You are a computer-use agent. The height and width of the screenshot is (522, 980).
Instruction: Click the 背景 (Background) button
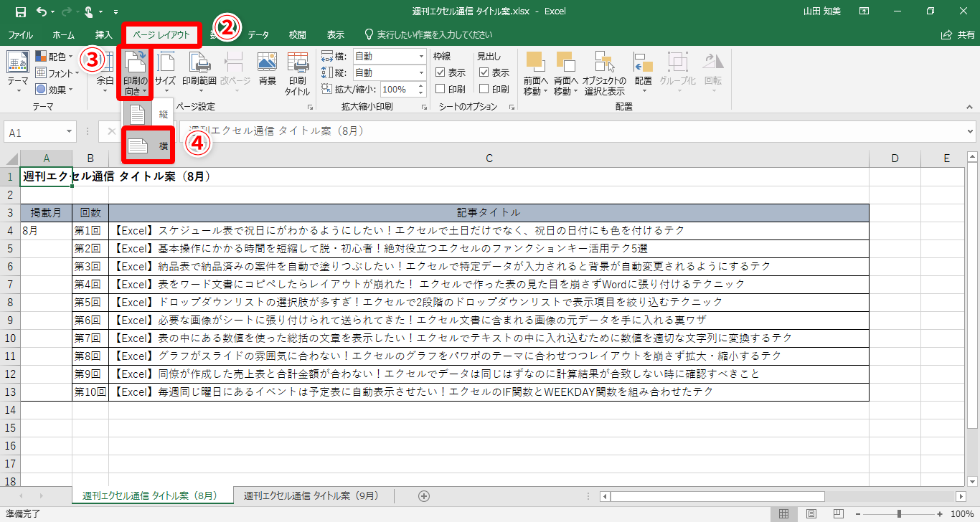(268, 69)
